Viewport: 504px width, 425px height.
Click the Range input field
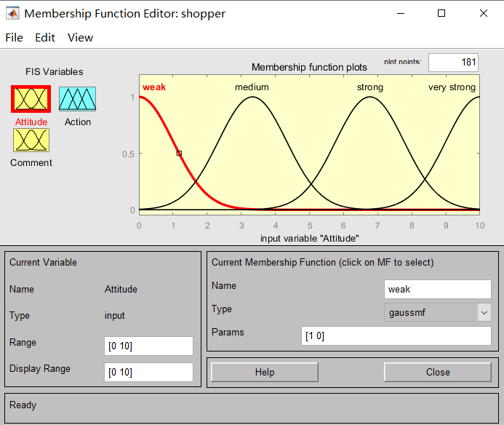[x=148, y=346]
